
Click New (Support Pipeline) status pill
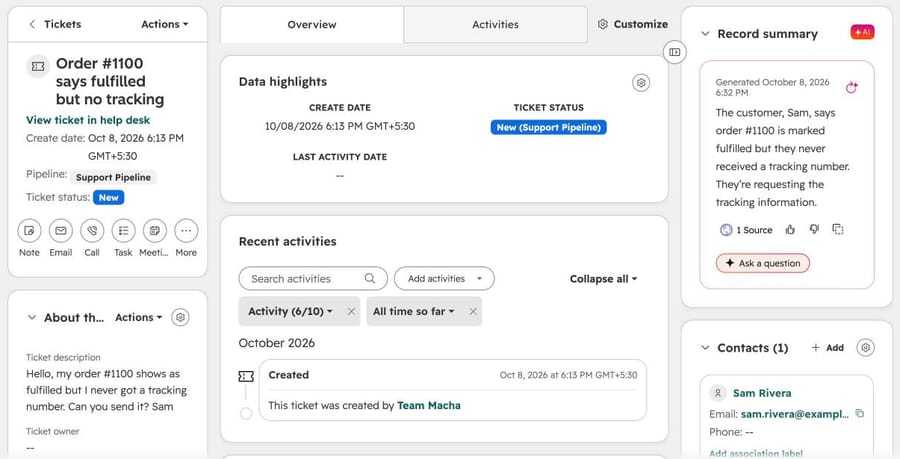548,127
